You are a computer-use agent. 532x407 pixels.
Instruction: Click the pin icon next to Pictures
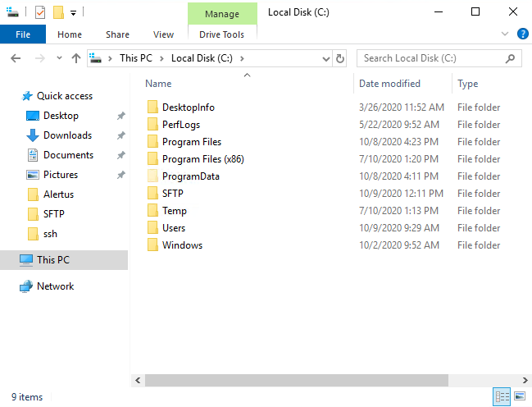pyautogui.click(x=121, y=175)
